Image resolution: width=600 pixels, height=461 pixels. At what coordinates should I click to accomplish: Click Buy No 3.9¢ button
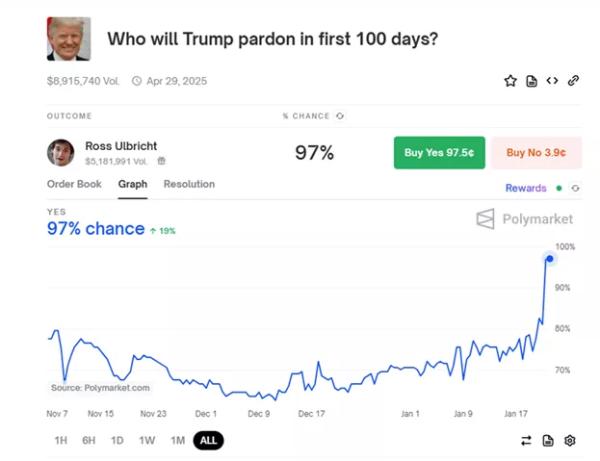(536, 153)
